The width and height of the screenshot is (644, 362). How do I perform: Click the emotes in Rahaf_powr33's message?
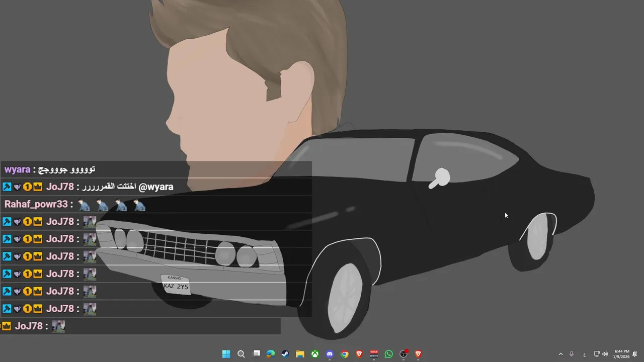(112, 205)
